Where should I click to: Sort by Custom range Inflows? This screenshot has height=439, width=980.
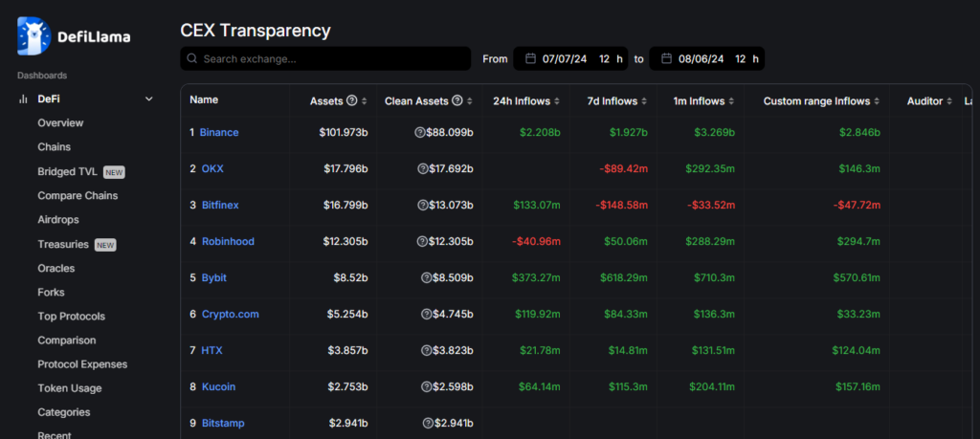[x=877, y=101]
